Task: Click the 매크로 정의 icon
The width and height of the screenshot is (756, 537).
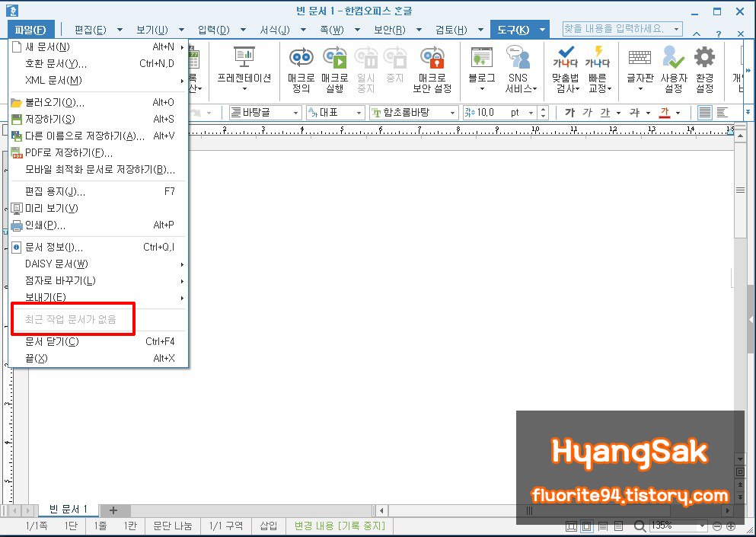Action: (x=301, y=69)
